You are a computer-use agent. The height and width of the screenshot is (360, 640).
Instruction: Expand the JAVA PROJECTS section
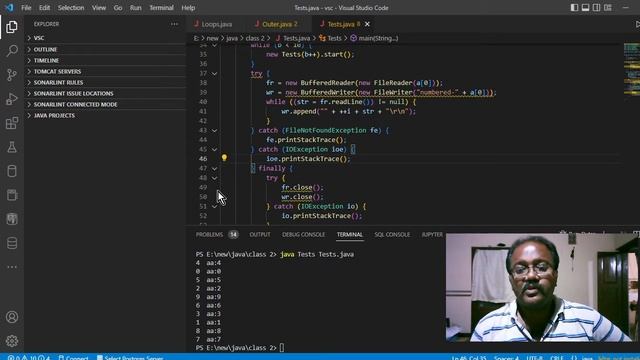point(105,116)
